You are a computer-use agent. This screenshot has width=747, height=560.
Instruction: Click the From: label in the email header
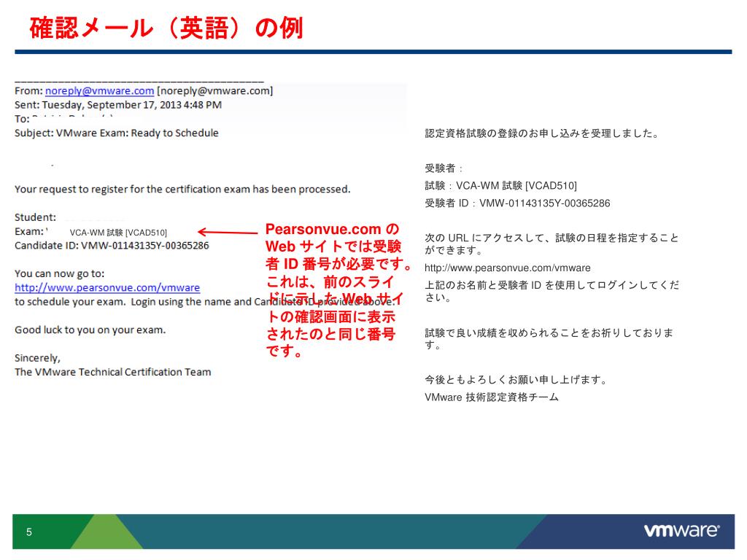[x=28, y=91]
